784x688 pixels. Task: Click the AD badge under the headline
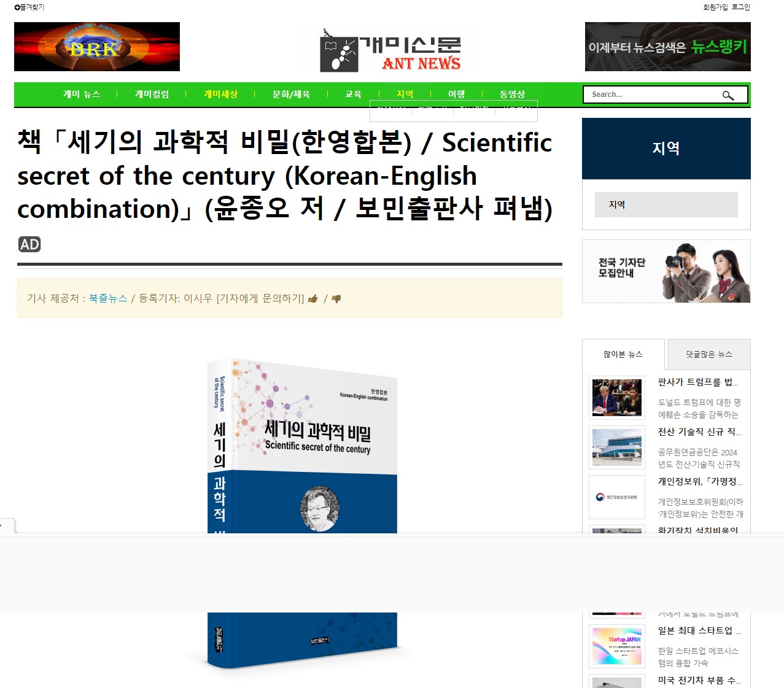click(x=29, y=244)
